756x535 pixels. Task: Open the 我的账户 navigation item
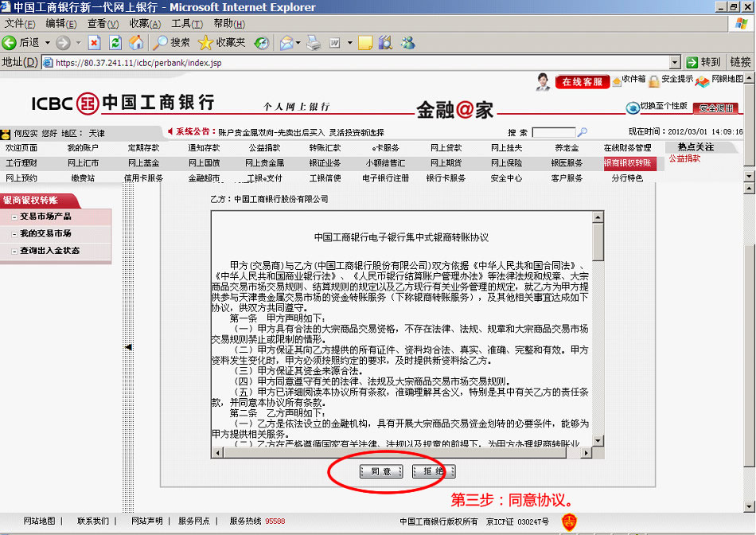tap(83, 148)
